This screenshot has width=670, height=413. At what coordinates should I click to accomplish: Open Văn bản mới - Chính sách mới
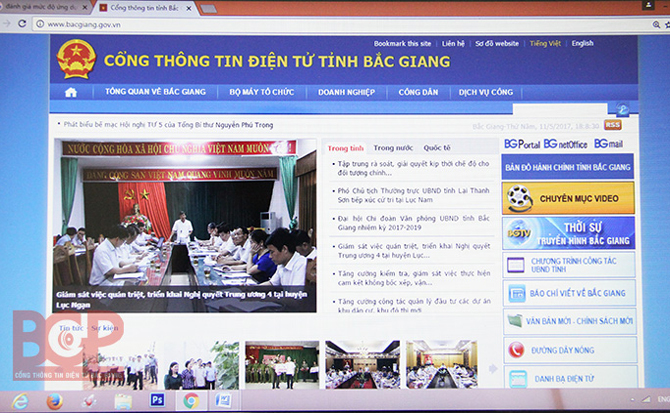[567, 321]
